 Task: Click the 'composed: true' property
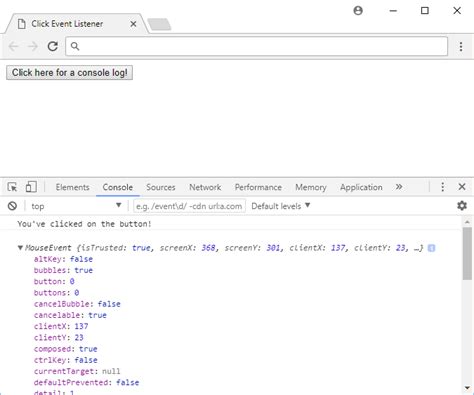click(x=66, y=349)
